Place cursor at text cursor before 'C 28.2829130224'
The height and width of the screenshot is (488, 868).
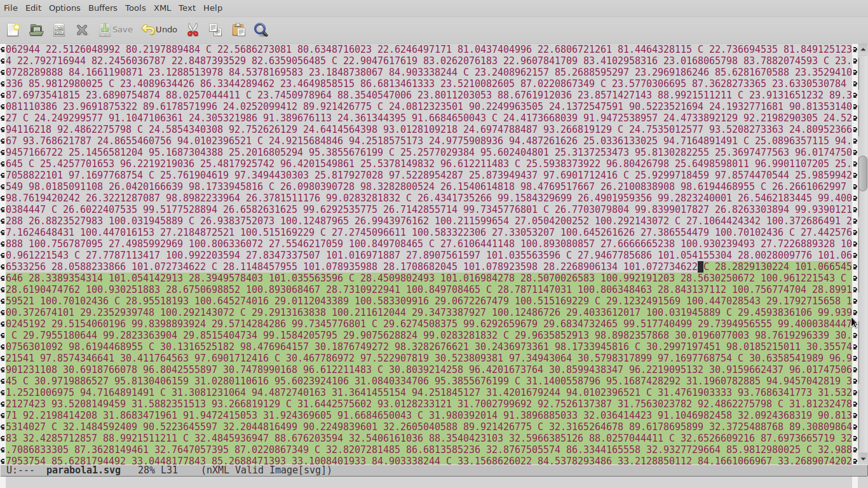(701, 267)
